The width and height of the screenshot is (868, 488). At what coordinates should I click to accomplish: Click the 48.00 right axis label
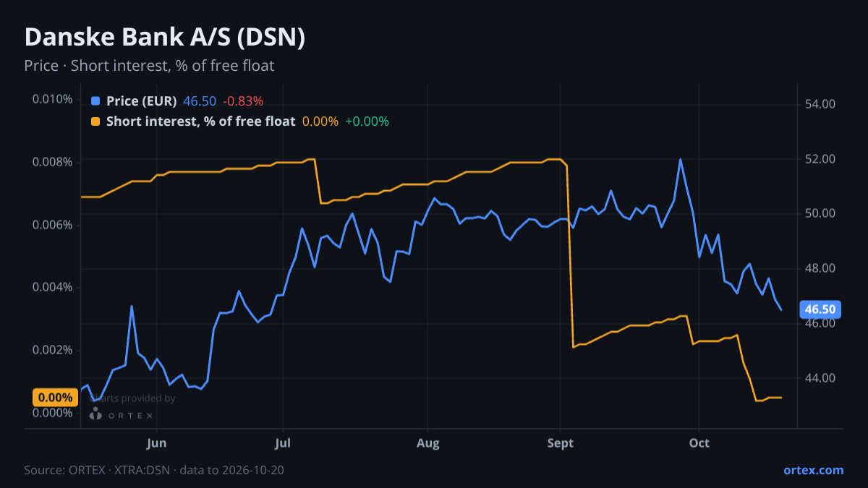(820, 268)
